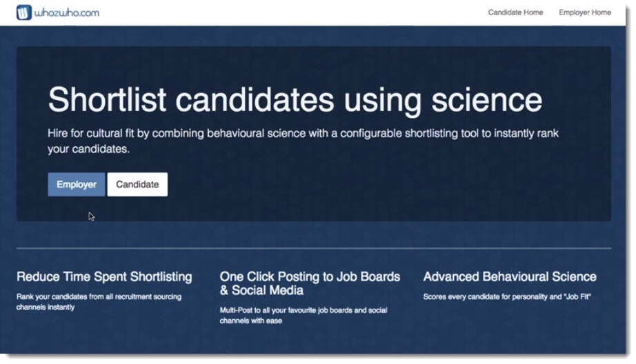Select the white Candidate button

(137, 185)
